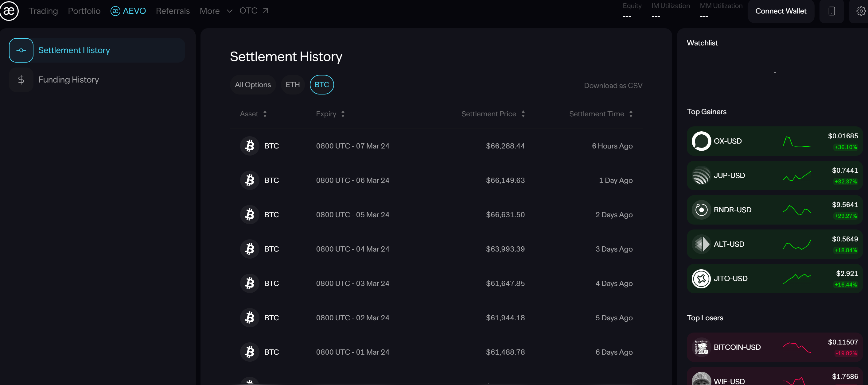
Task: Open the Portfolio tab
Action: 84,11
